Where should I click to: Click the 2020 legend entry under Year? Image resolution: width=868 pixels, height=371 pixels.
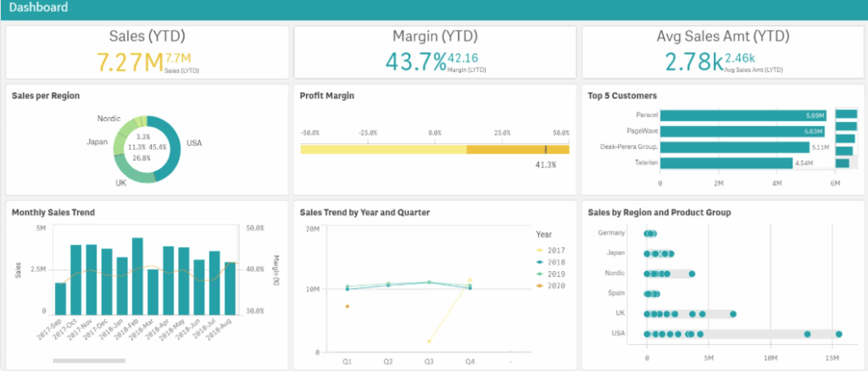[551, 285]
